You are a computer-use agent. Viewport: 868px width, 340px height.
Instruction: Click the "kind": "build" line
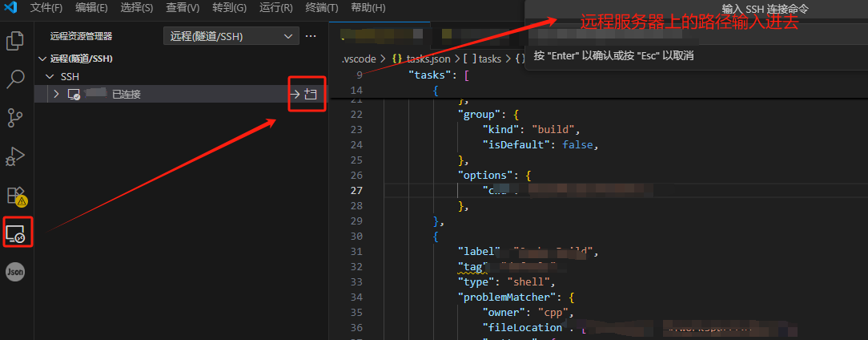tap(532, 130)
